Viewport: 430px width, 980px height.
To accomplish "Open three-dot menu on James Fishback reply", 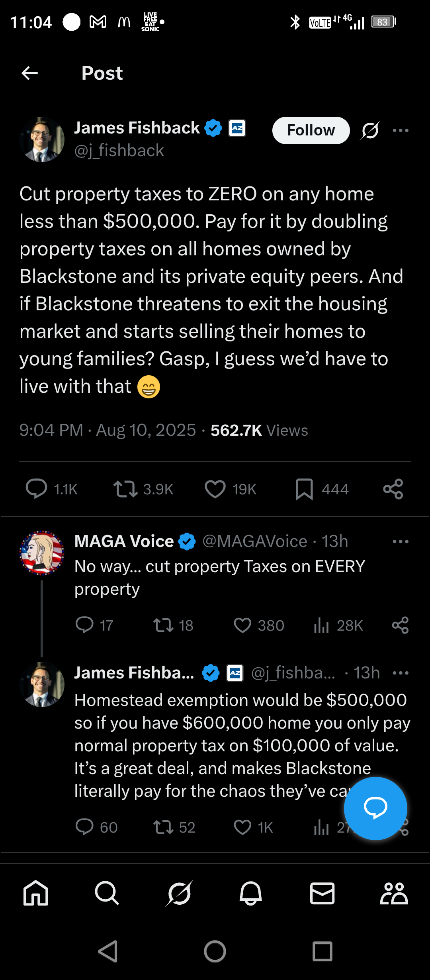I will (400, 673).
